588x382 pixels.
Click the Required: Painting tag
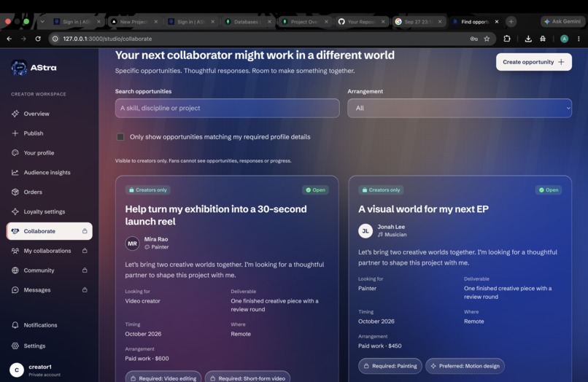coord(390,366)
